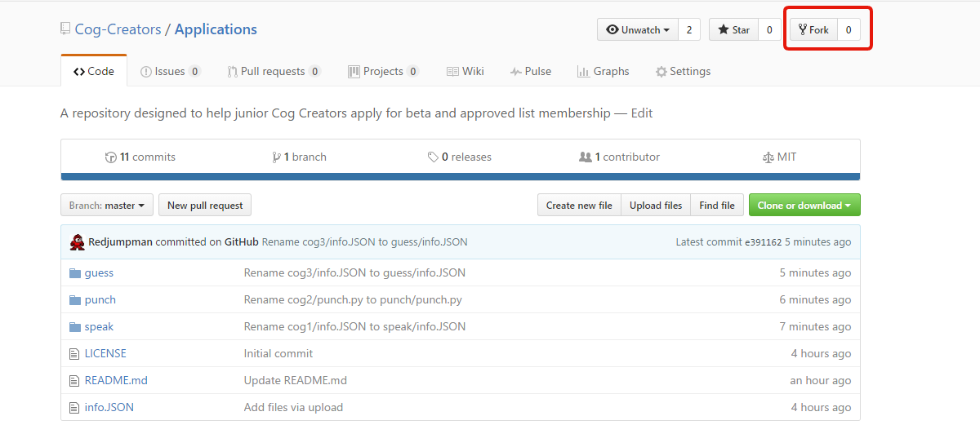
Task: View the 1 contributor page
Action: click(619, 157)
